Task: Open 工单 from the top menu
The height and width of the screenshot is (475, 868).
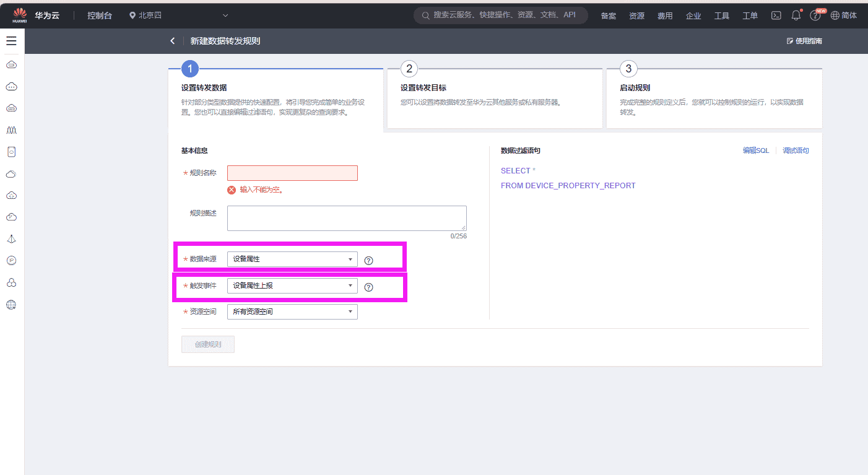Action: click(x=749, y=15)
